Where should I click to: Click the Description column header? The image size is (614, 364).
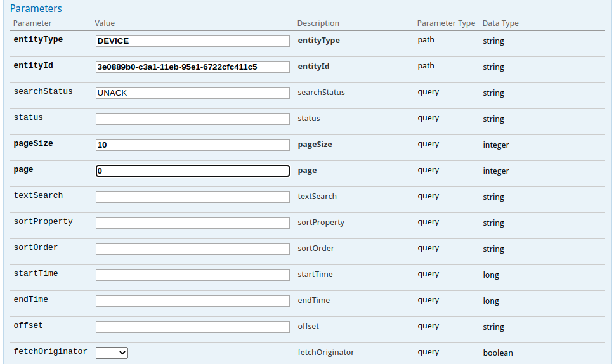(x=318, y=23)
